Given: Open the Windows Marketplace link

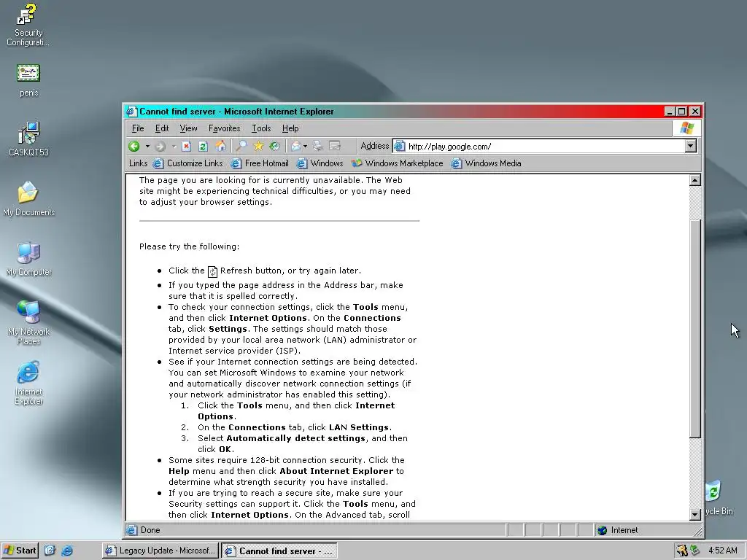Looking at the screenshot, I should click(398, 163).
